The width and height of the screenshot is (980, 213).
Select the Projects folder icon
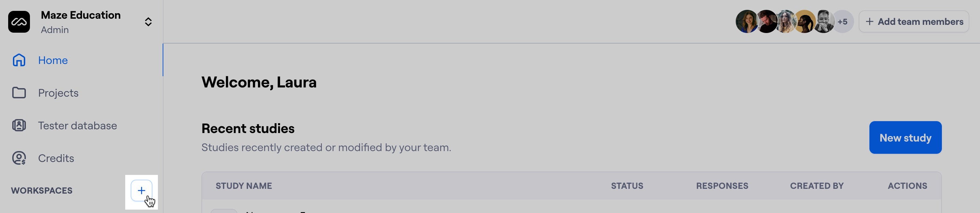(x=19, y=93)
